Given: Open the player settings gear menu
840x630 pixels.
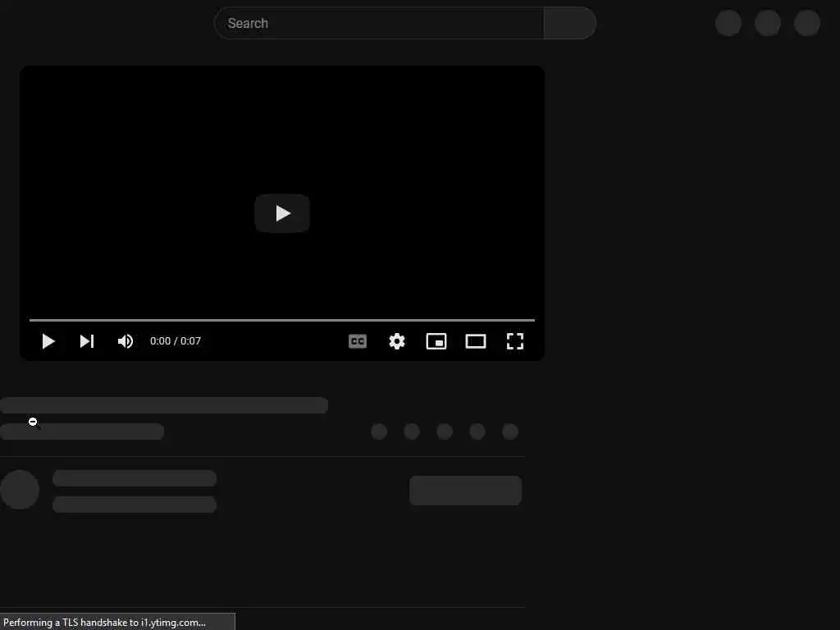Looking at the screenshot, I should [x=397, y=341].
